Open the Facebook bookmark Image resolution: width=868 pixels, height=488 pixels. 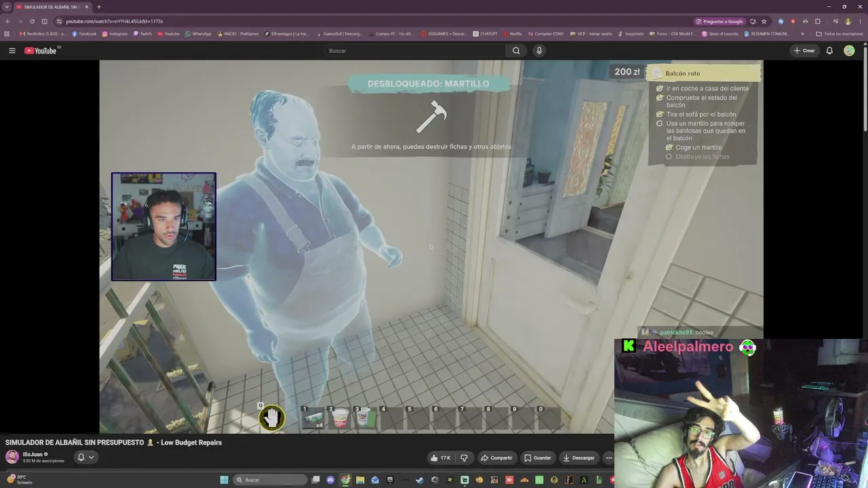click(85, 34)
